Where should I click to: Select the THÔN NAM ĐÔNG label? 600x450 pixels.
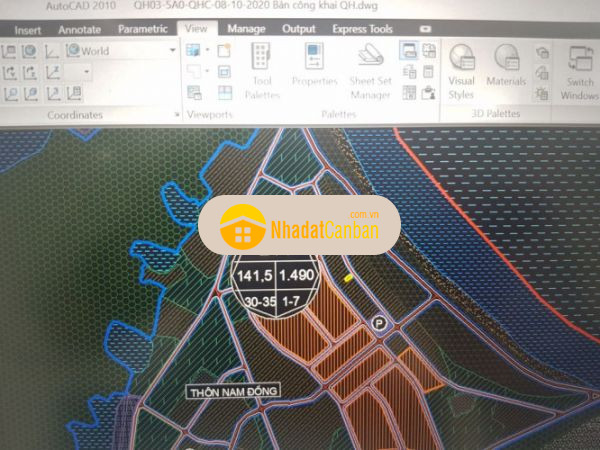[x=236, y=392]
